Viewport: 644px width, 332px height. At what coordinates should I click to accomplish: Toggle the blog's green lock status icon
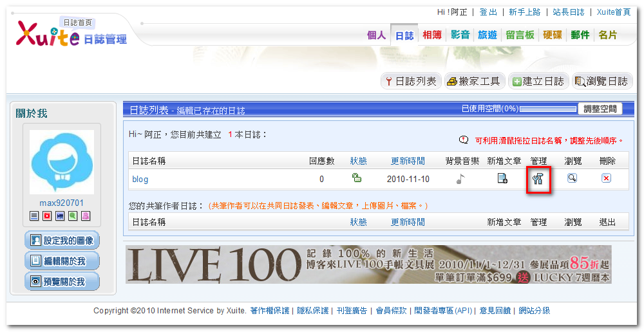(356, 178)
